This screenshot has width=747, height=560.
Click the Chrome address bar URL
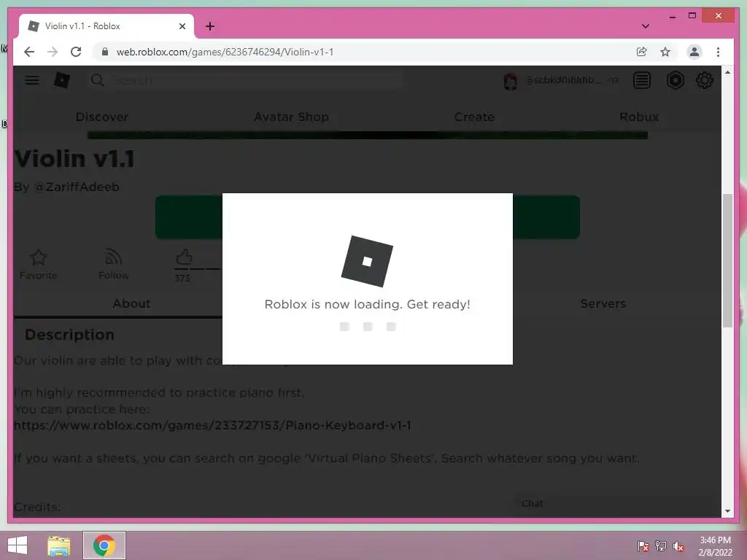225,52
